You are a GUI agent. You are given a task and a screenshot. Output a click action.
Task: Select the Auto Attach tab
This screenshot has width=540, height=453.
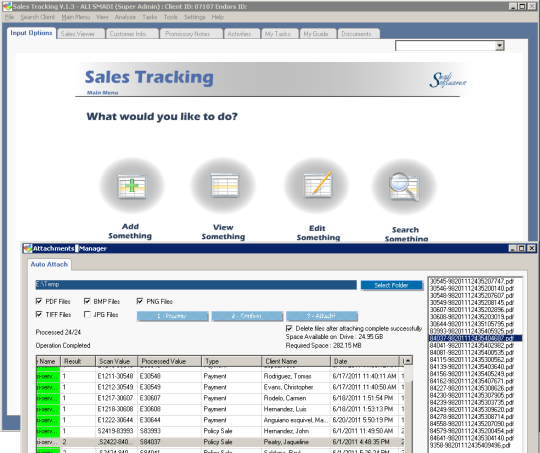49,264
